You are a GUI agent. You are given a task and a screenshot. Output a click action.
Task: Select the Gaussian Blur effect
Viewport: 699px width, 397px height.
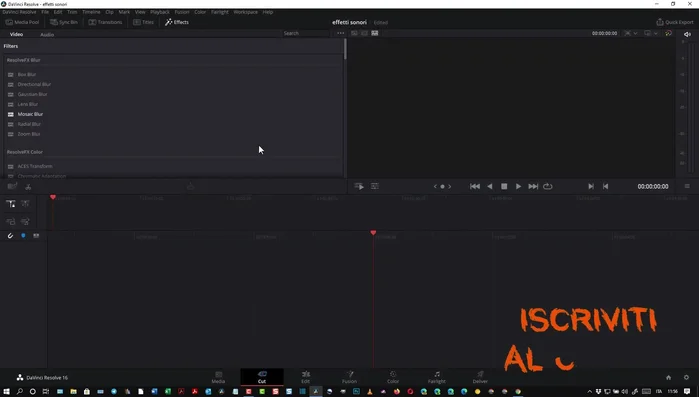(x=33, y=94)
